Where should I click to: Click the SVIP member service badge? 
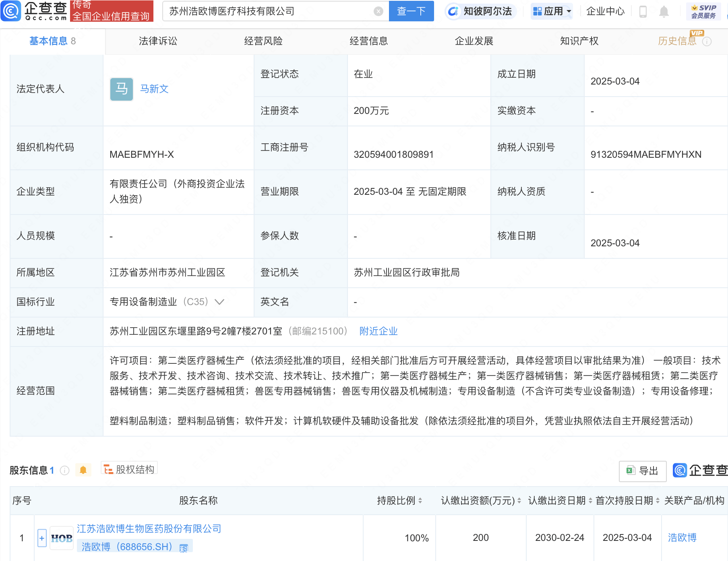click(x=703, y=11)
